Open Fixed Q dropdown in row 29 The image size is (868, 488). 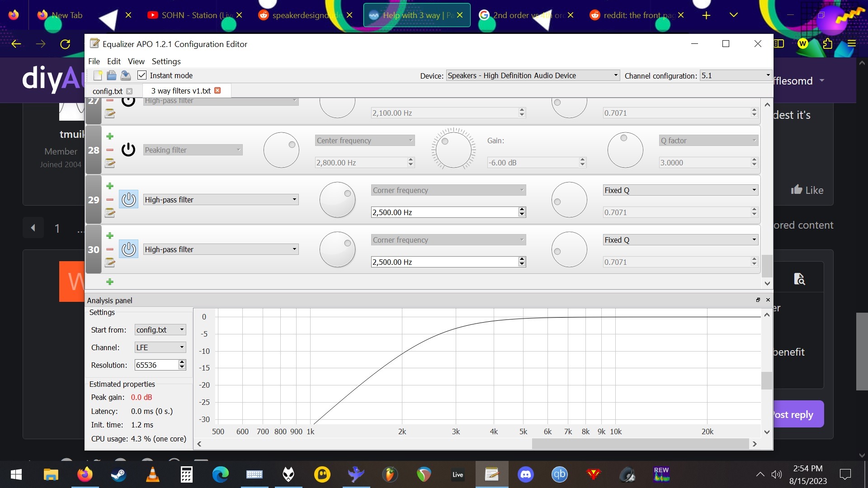[x=680, y=190]
